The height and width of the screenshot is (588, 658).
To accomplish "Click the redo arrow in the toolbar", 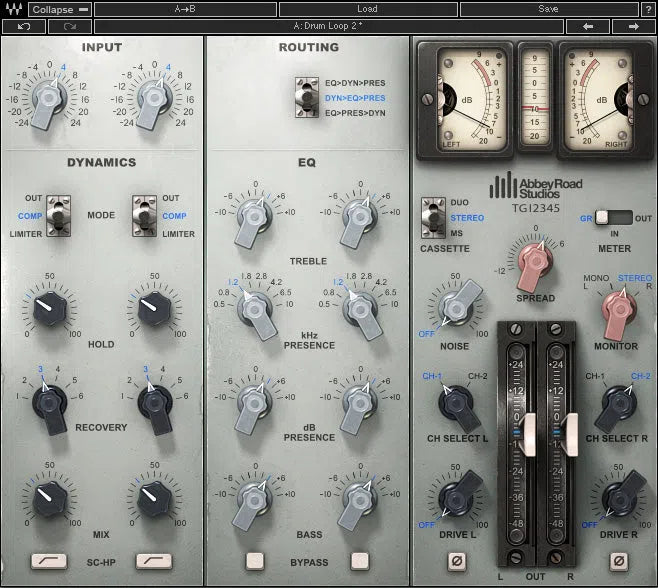I will pos(69,26).
